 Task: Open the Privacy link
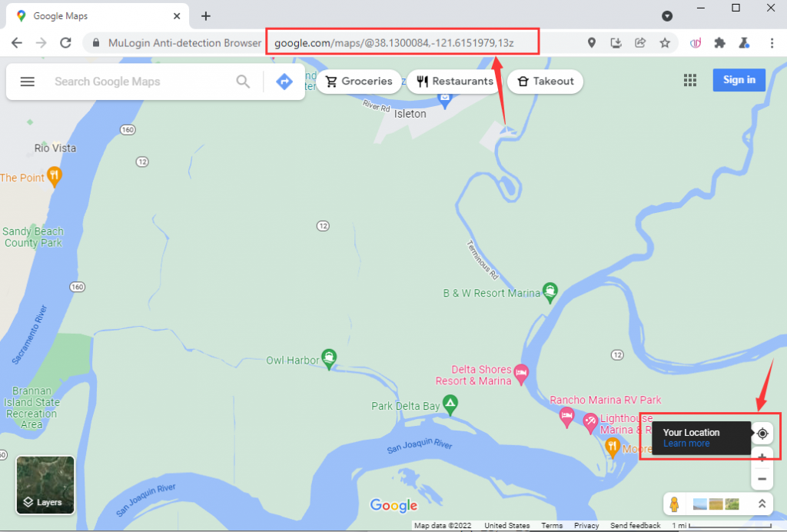586,526
